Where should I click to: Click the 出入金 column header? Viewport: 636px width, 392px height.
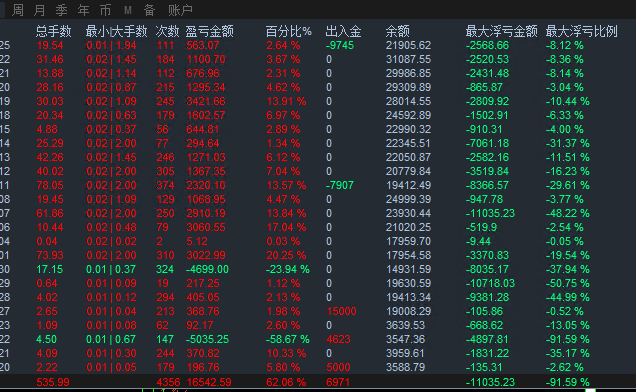[343, 31]
